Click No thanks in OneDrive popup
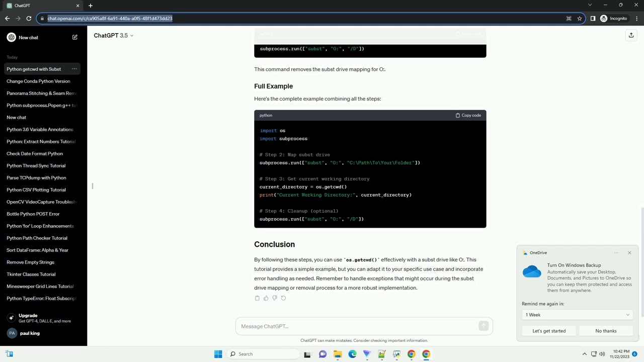This screenshot has width=644, height=362. click(x=606, y=331)
